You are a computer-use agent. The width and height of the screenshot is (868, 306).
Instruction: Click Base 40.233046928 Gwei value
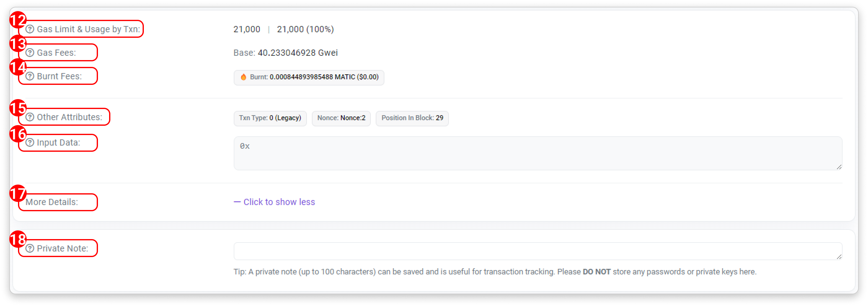point(286,53)
